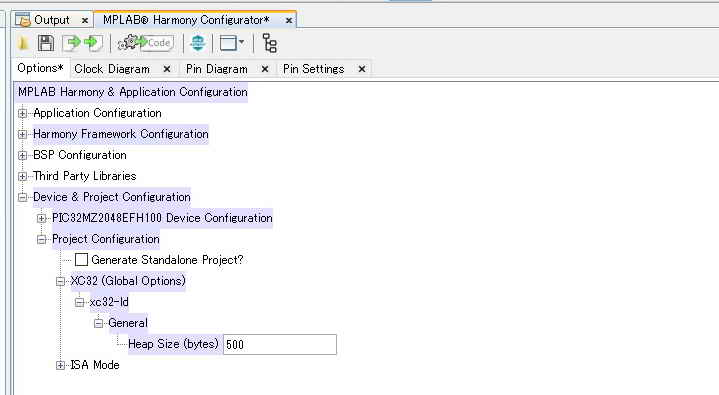This screenshot has width=719, height=395.
Task: Switch to the Pin Settings tab
Action: pyautogui.click(x=313, y=69)
